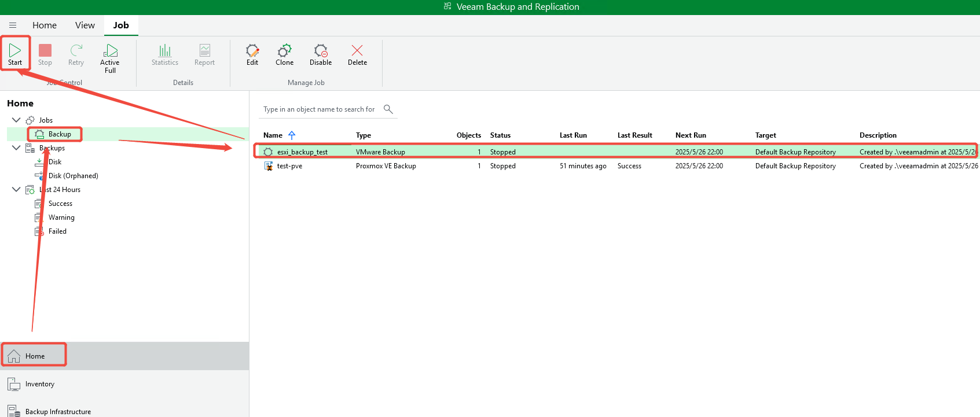980x417 pixels.
Task: Click the esxi_backup_test job icon
Action: point(268,152)
